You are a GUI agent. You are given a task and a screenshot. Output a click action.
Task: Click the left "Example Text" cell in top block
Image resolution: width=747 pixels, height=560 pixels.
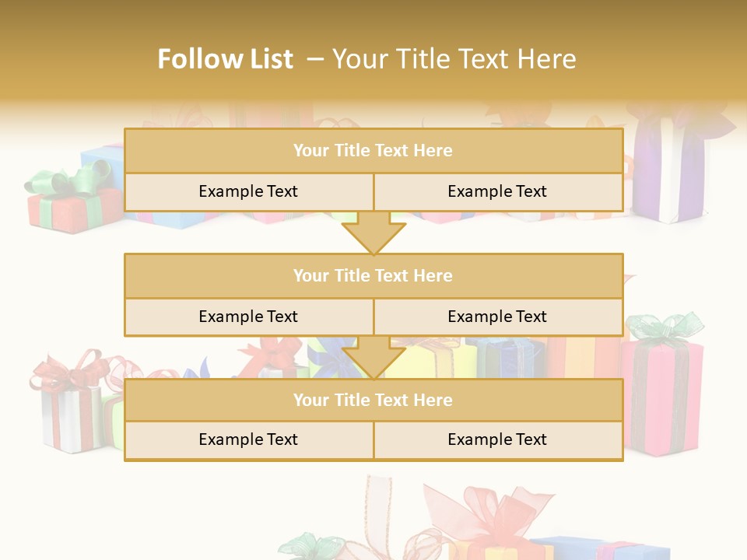248,192
